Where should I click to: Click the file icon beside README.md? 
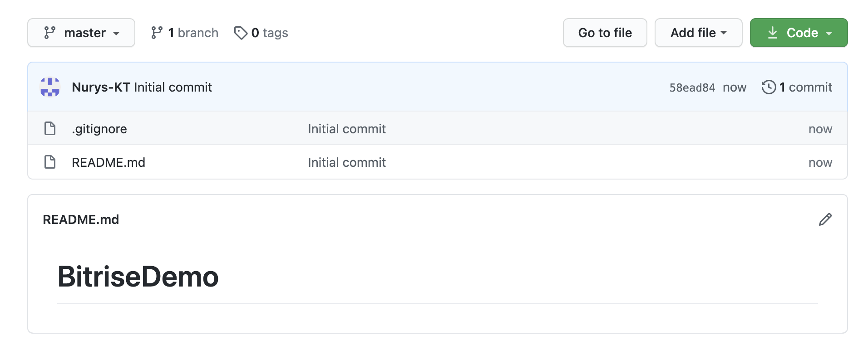(50, 162)
